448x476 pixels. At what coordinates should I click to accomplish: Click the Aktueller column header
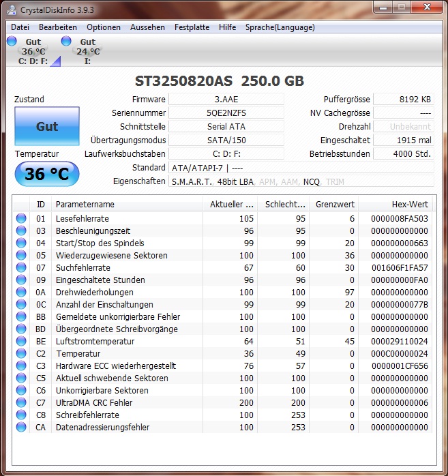coord(230,205)
